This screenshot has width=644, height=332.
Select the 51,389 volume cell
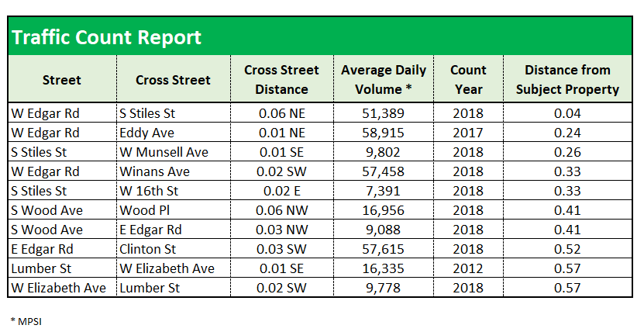383,113
